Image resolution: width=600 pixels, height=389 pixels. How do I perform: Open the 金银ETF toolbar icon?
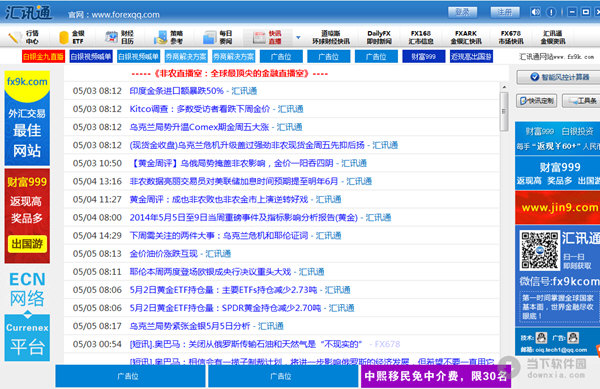(x=72, y=37)
